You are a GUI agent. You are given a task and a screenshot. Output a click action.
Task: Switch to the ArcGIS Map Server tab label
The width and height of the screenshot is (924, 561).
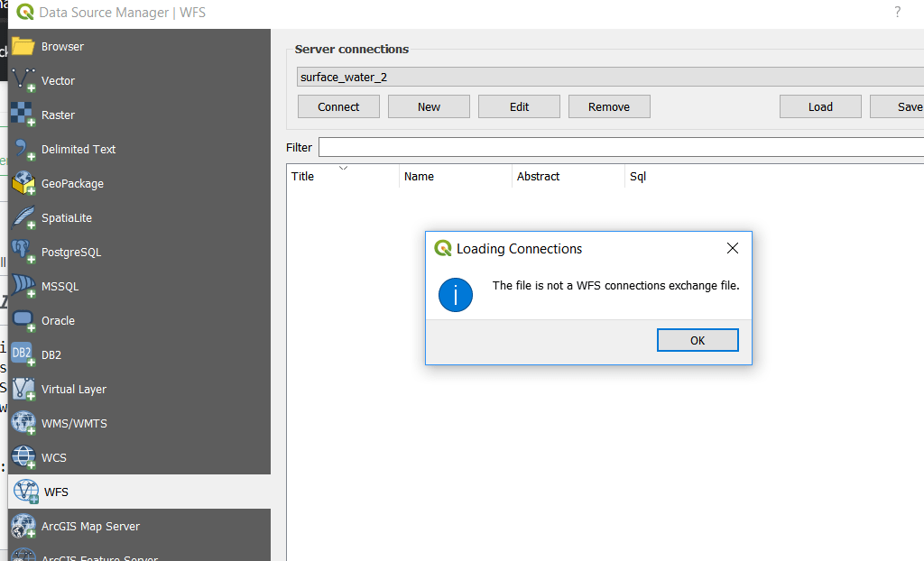tap(90, 526)
